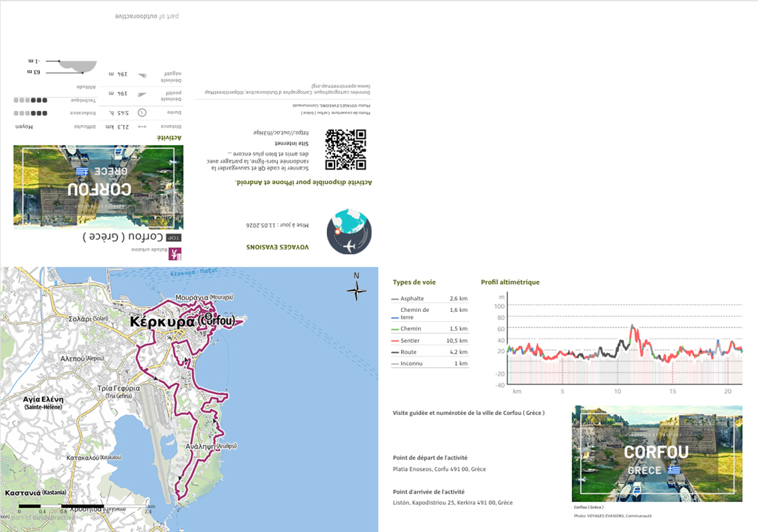Click the Κέρκυρα (Corfou) map label
This screenshot has width=758, height=532.
point(183,321)
